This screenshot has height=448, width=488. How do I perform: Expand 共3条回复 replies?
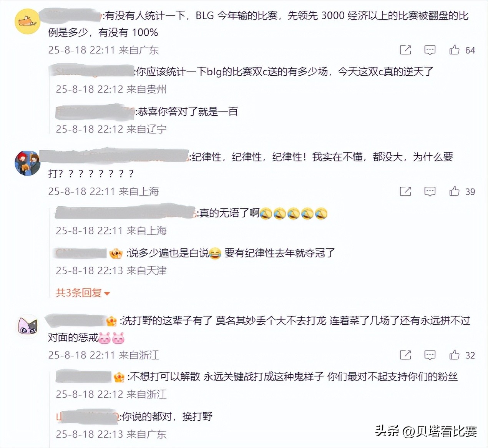(x=83, y=293)
